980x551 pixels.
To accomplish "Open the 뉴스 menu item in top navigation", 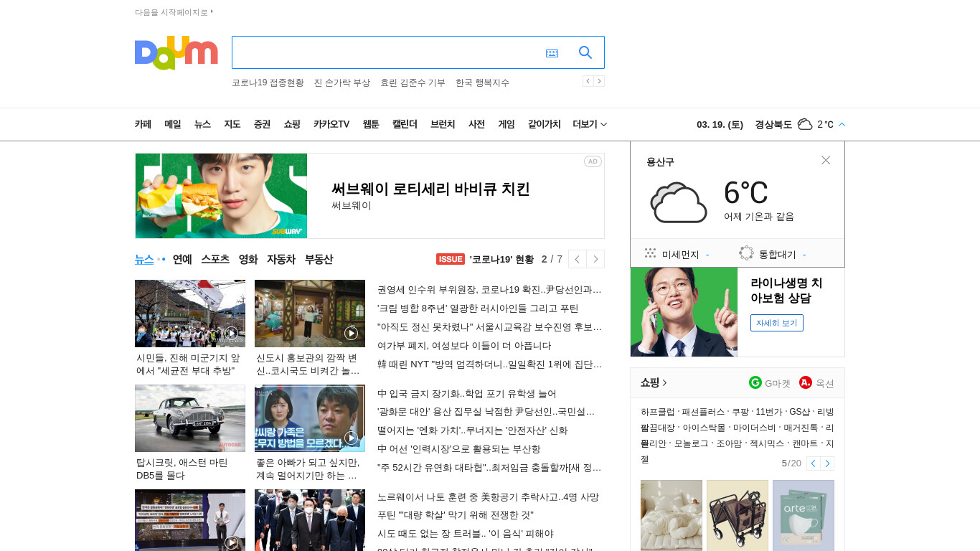I will pyautogui.click(x=202, y=124).
